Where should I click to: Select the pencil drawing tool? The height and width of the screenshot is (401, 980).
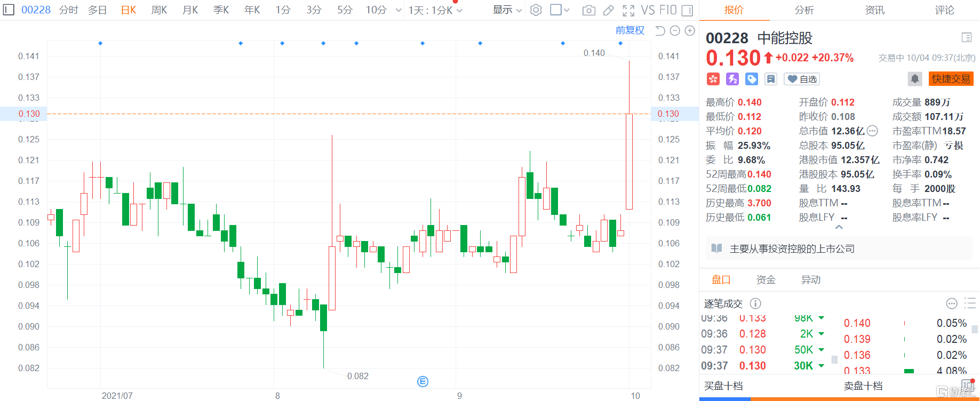(x=609, y=10)
